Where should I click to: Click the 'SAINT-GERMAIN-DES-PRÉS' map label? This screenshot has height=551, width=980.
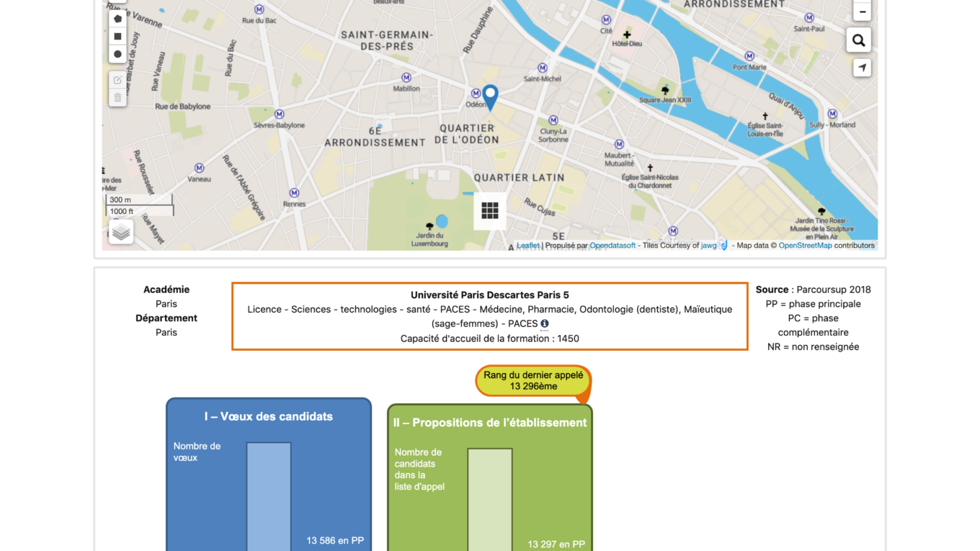point(387,40)
